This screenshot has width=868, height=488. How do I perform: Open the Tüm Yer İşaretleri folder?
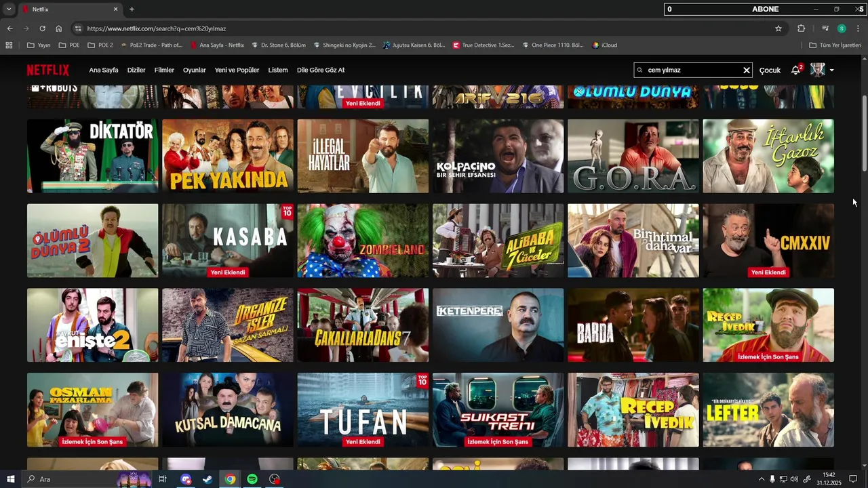[835, 45]
